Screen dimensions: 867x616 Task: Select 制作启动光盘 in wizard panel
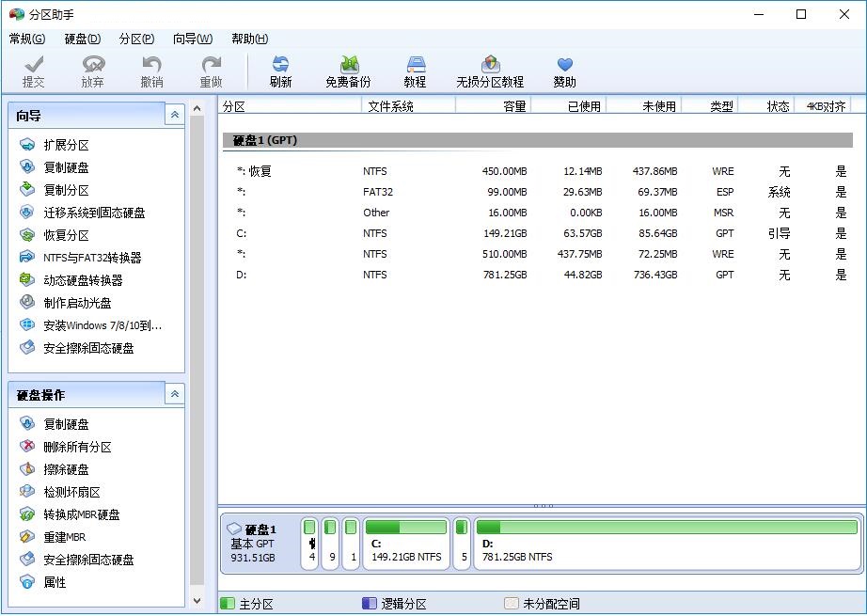tap(77, 303)
